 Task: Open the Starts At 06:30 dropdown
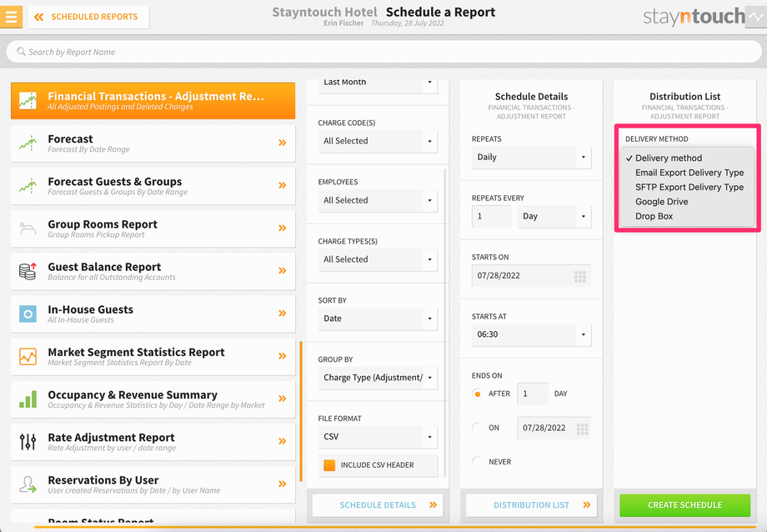531,334
